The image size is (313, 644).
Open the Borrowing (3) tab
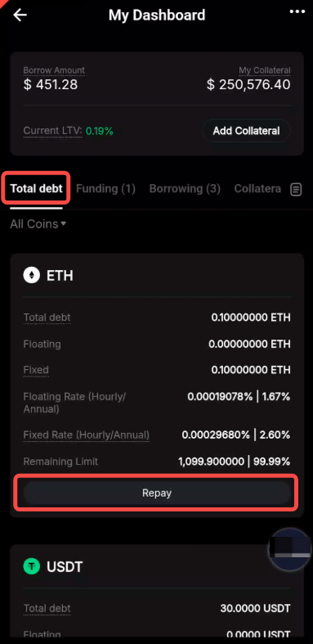pos(185,188)
